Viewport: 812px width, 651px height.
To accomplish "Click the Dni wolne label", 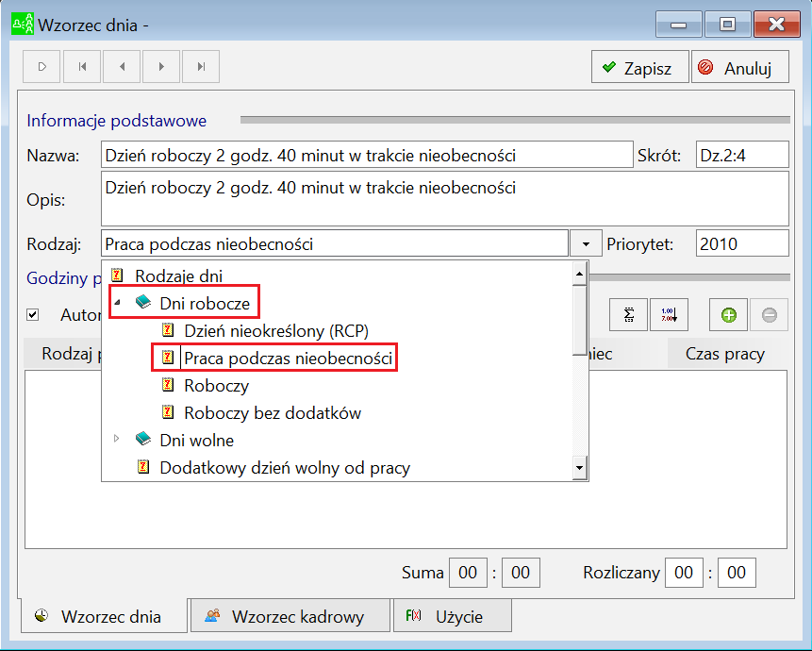I will (x=196, y=441).
